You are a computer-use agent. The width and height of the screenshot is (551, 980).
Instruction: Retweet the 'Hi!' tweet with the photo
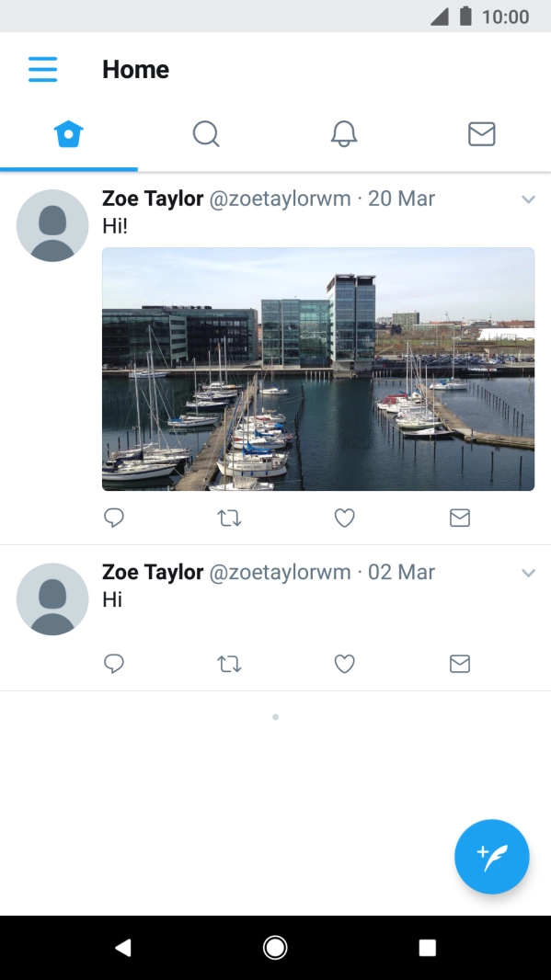click(x=229, y=518)
